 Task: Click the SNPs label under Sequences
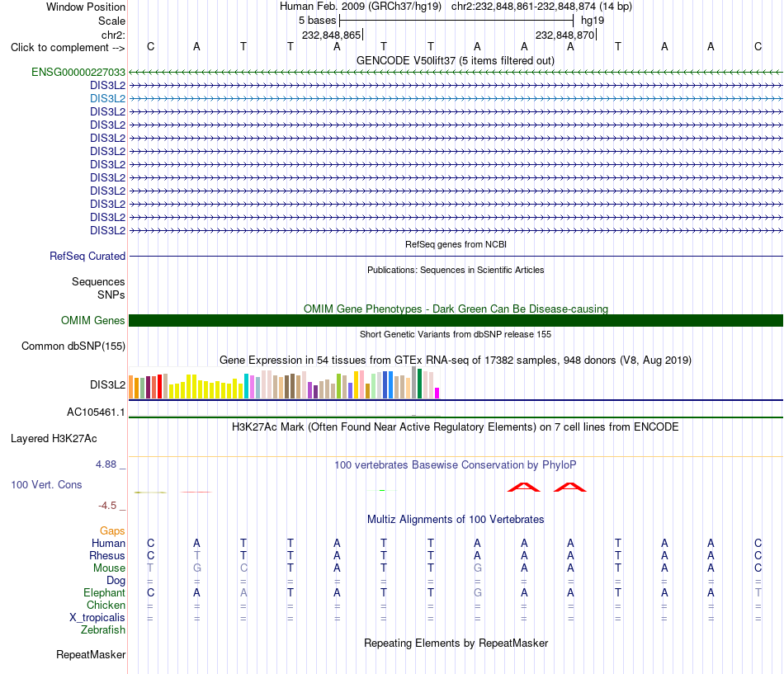coord(111,295)
